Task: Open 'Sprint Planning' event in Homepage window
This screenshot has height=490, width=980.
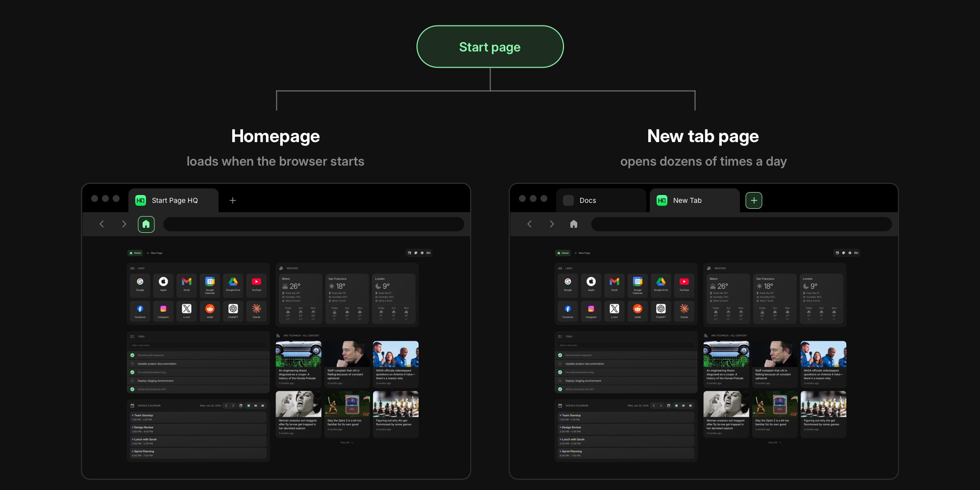Action: [x=198, y=453]
